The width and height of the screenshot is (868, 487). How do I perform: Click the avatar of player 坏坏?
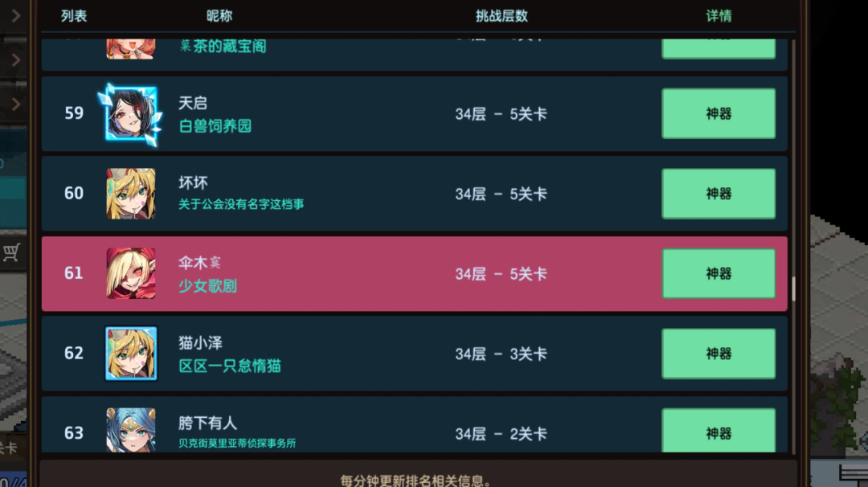pyautogui.click(x=131, y=194)
